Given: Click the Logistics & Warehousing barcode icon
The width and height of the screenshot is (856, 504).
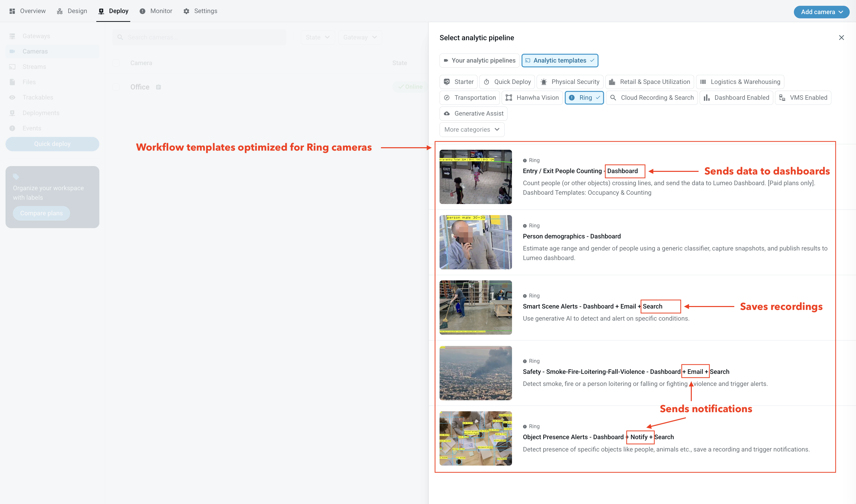Looking at the screenshot, I should [703, 82].
